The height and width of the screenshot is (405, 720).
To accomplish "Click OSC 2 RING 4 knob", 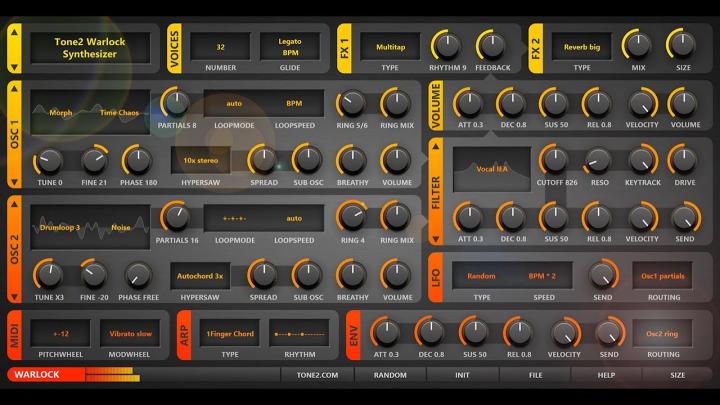I will 352,217.
